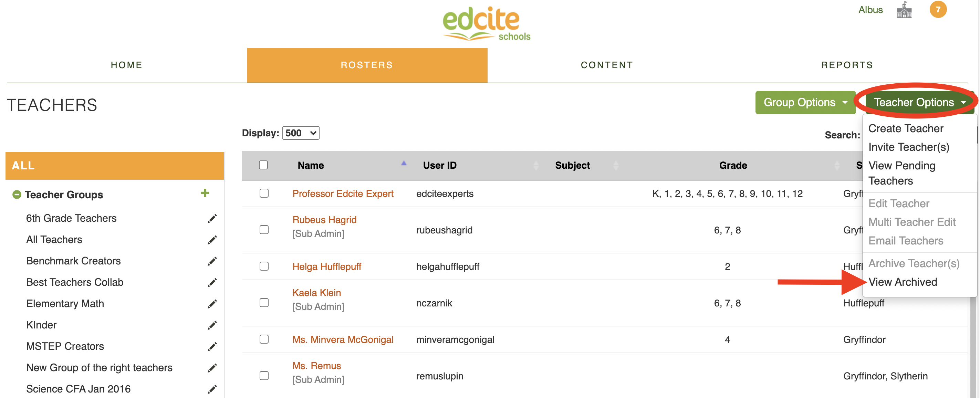Select Helga Hufflepuff's row checkbox
This screenshot has height=398, width=980.
coord(264,266)
